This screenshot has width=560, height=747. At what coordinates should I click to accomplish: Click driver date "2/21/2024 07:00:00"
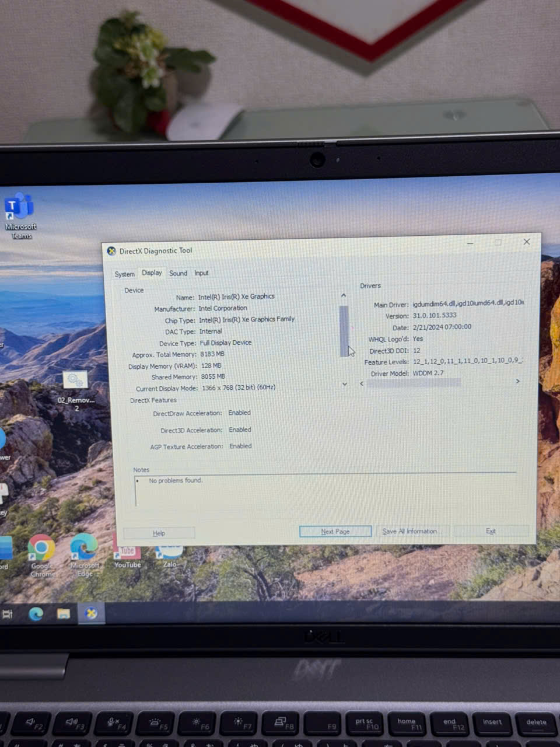442,327
